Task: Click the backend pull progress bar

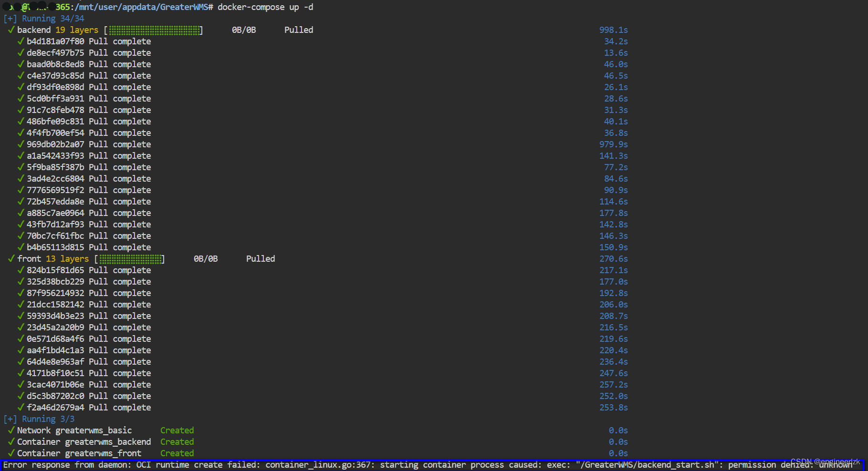Action: tap(154, 30)
